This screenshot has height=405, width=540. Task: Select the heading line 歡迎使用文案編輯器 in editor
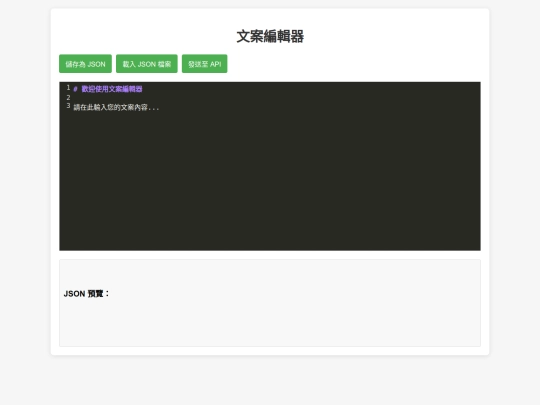click(108, 89)
